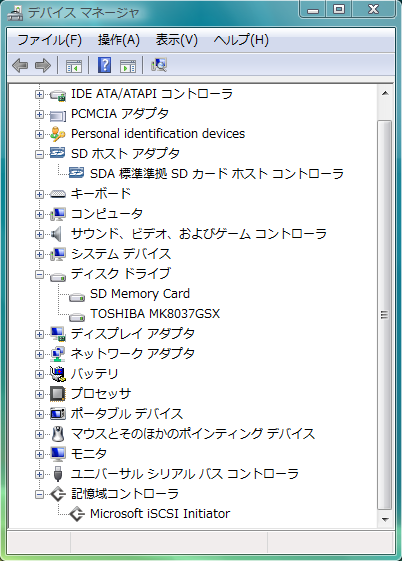Select TOSHIBA MK8037GSX disk drive
The height and width of the screenshot is (561, 402).
155,314
